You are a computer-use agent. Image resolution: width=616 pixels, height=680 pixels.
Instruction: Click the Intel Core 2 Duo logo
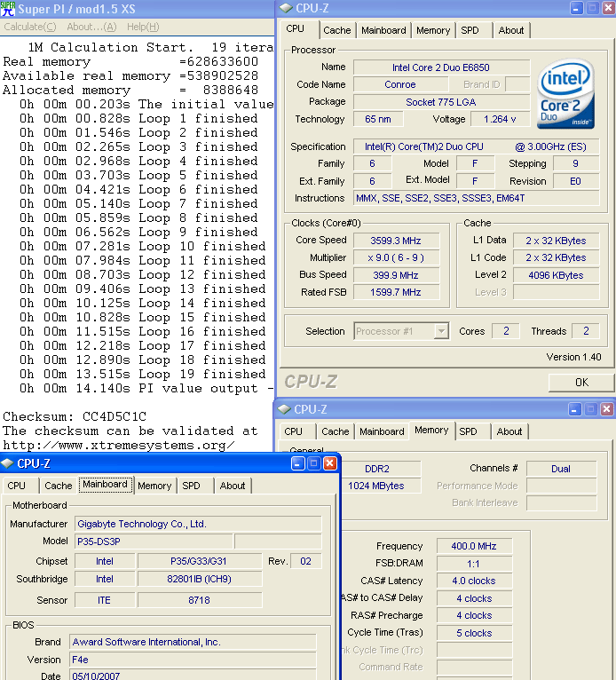pos(565,93)
